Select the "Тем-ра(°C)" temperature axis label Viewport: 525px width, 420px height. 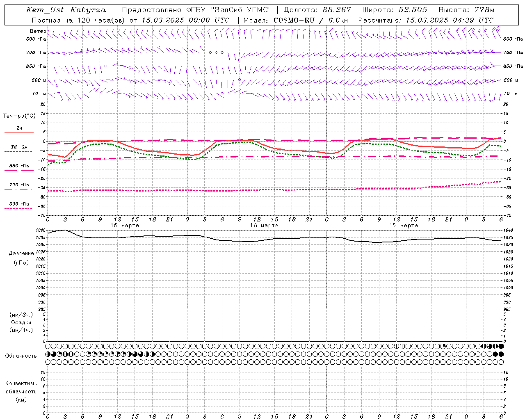19,116
